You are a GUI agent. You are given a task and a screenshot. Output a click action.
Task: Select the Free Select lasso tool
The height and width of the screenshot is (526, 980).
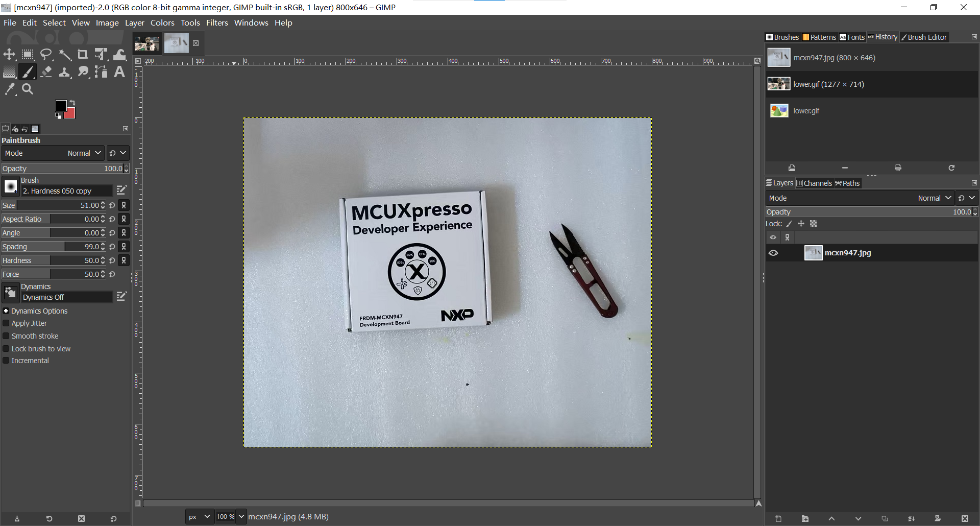[x=46, y=55]
